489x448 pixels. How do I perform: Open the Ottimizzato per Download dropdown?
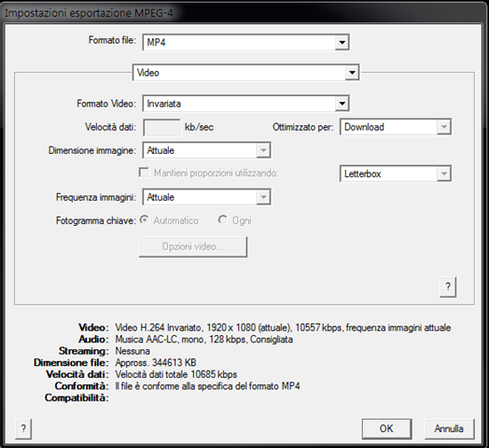point(444,127)
